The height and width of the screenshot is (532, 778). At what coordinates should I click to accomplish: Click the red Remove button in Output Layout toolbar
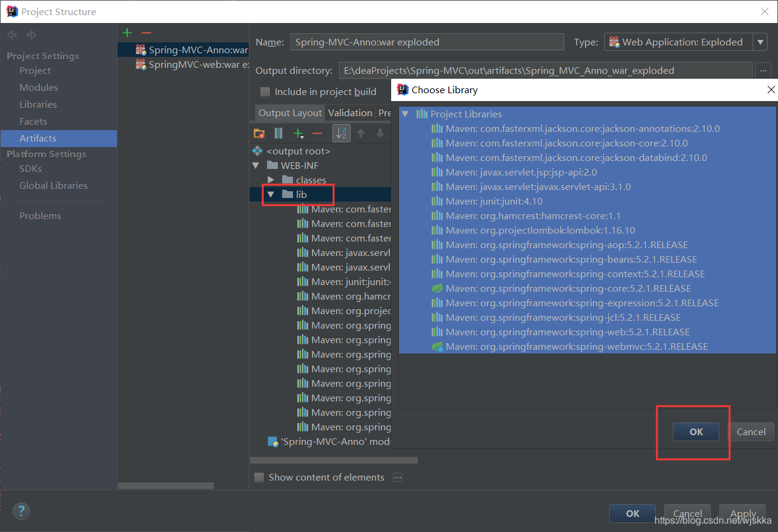click(x=317, y=133)
